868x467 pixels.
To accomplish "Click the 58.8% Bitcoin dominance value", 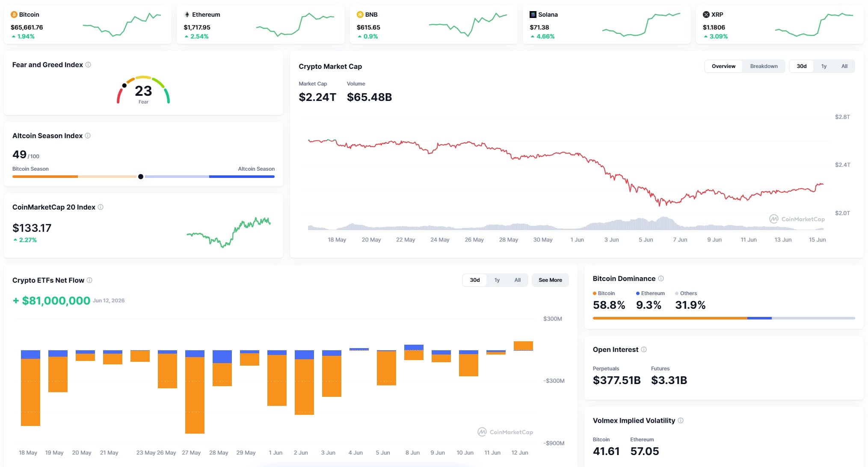I will 609,305.
